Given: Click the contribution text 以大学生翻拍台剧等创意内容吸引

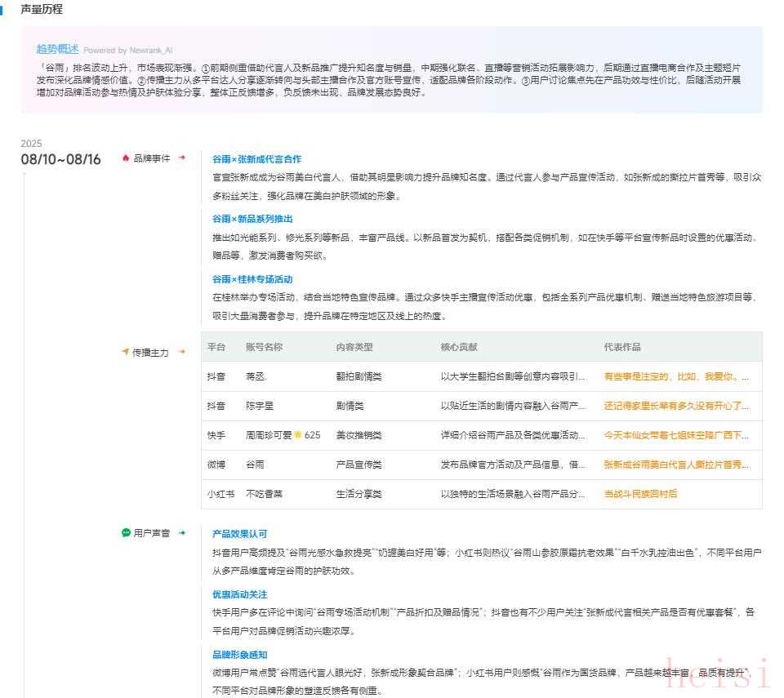Looking at the screenshot, I should [513, 376].
